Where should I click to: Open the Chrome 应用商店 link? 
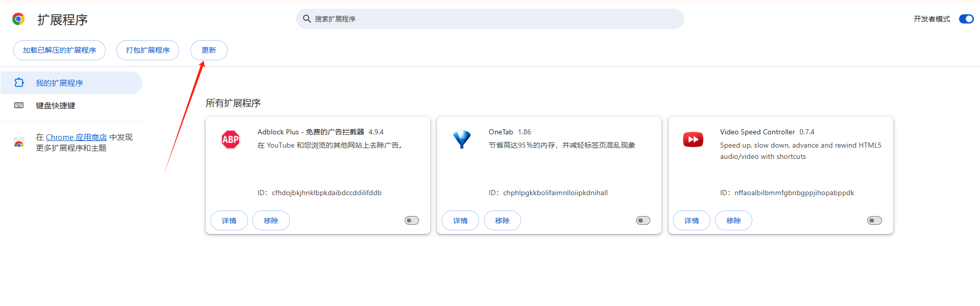point(77,137)
